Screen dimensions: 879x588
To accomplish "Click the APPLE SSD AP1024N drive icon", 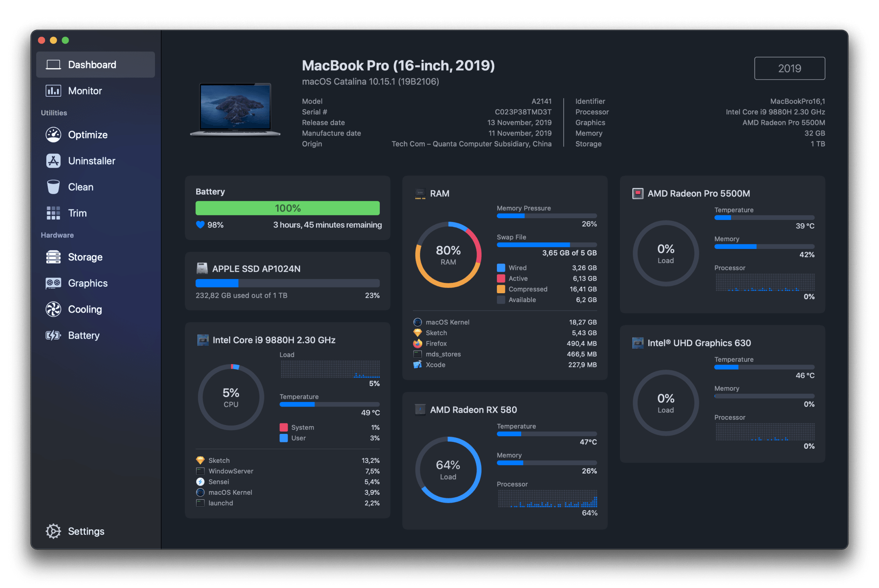I will pos(202,268).
